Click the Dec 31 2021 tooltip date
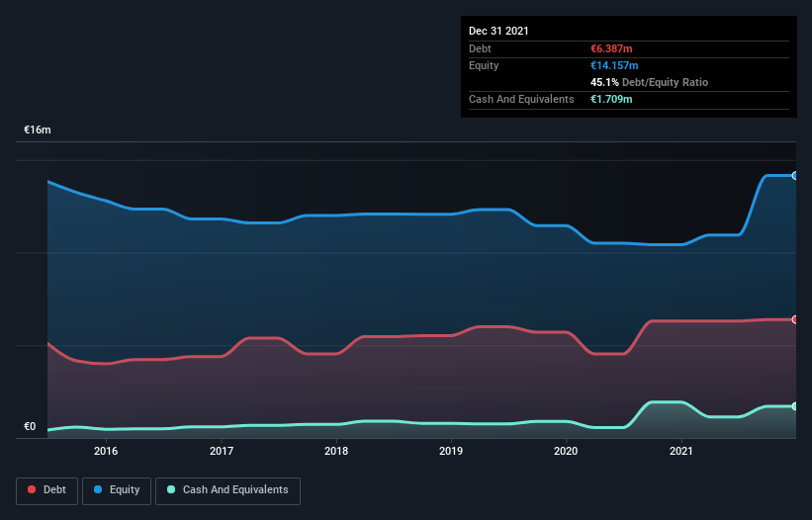The height and width of the screenshot is (520, 812). (x=498, y=31)
